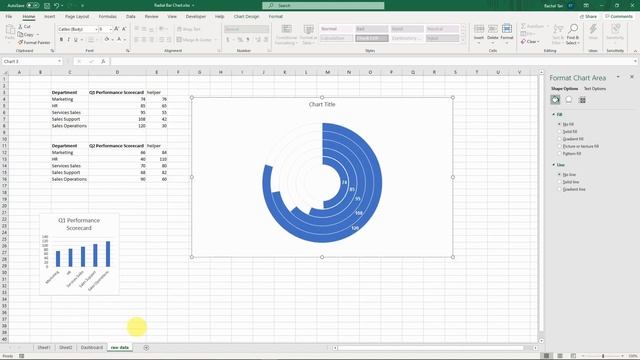Open Format Chart Area pane options arrow
This screenshot has width=640, height=360.
618,77
